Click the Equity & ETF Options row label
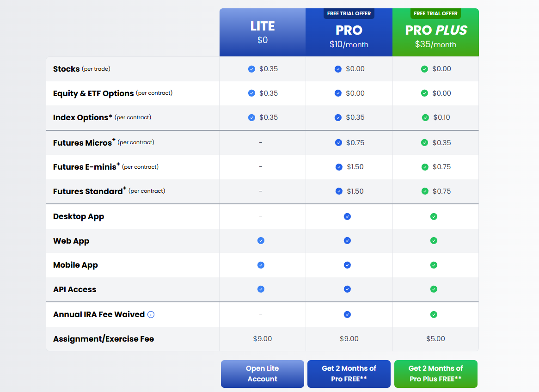Screen dimensions: 539x392 click(113, 93)
